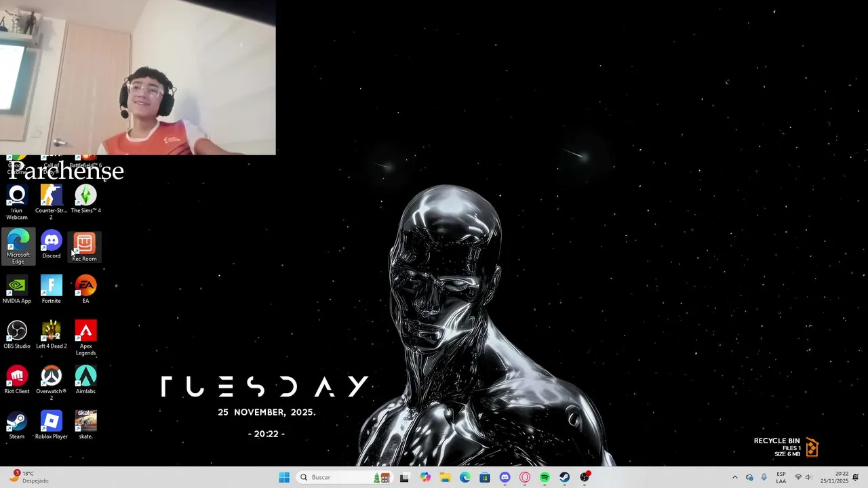
Task: Click the Recycle Bin desktop widget
Action: pyautogui.click(x=787, y=447)
